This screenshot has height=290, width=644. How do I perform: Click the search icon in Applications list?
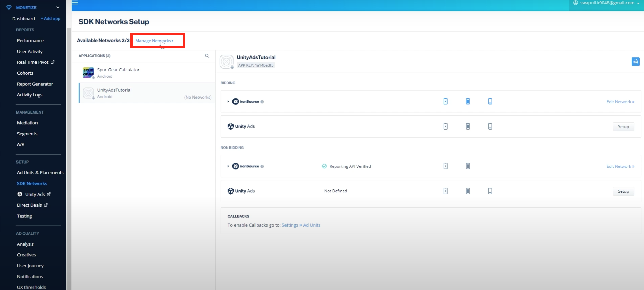pyautogui.click(x=207, y=56)
